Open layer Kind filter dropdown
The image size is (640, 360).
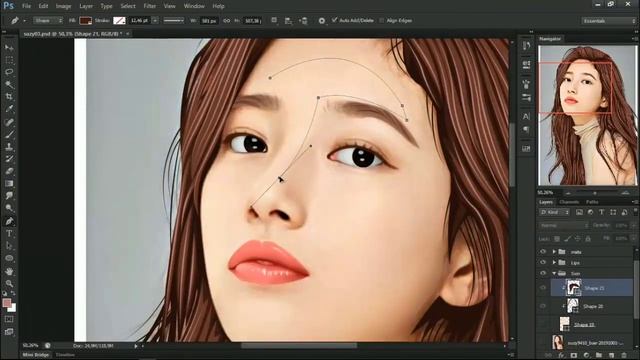[555, 212]
